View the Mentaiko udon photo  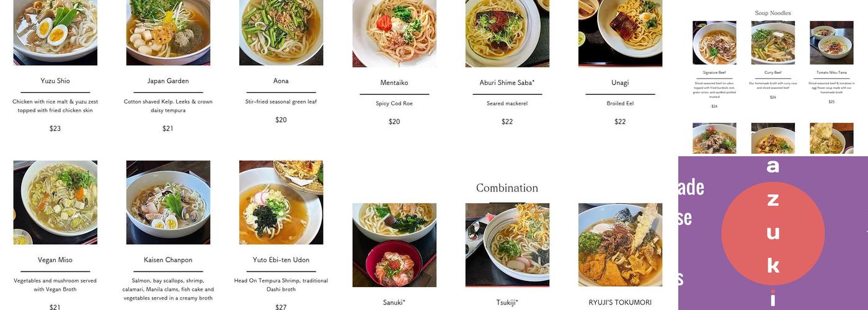point(394,33)
